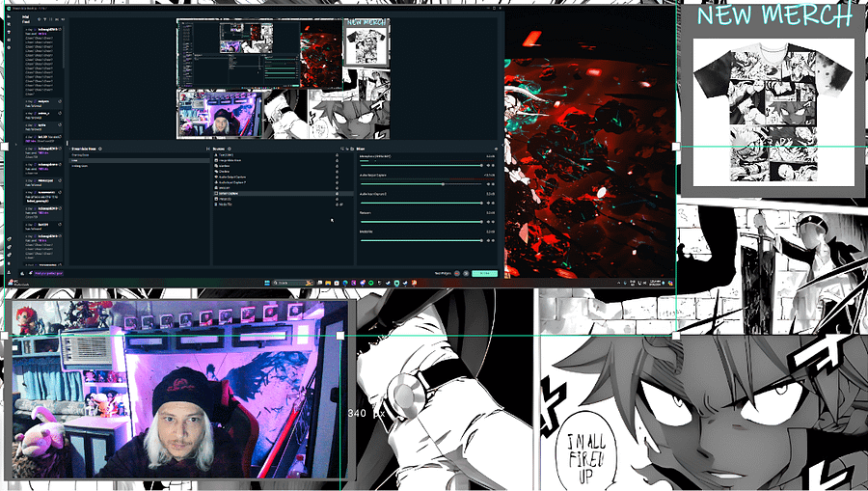The width and height of the screenshot is (868, 491).
Task: Open Webcam mixer settings gear
Action: click(493, 222)
